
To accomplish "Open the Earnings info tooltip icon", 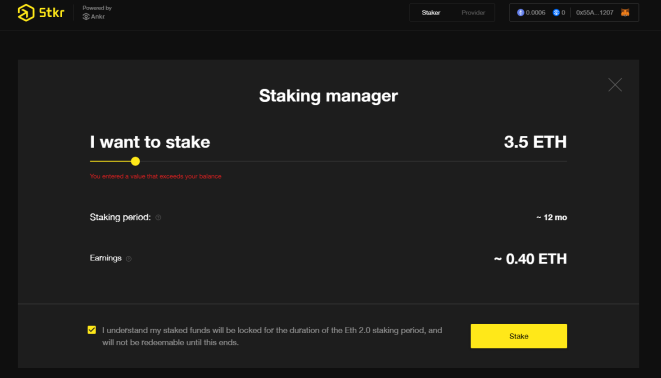I will coord(129,259).
